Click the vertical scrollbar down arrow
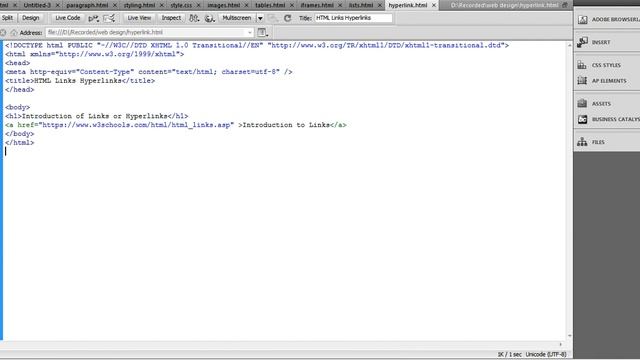The height and width of the screenshot is (360, 640). coord(569,336)
